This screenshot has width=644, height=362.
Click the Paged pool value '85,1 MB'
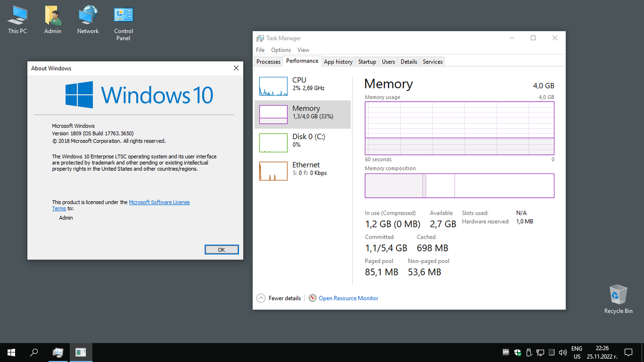[381, 272]
